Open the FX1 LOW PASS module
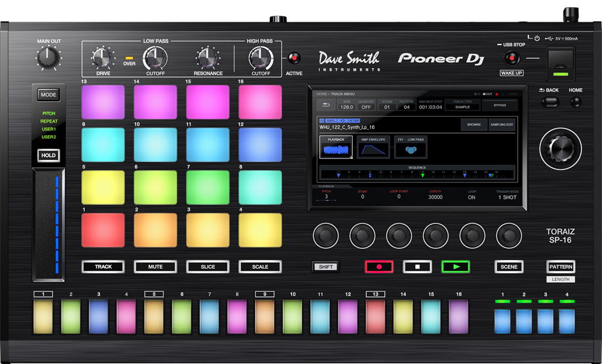The width and height of the screenshot is (602, 364). click(x=411, y=147)
